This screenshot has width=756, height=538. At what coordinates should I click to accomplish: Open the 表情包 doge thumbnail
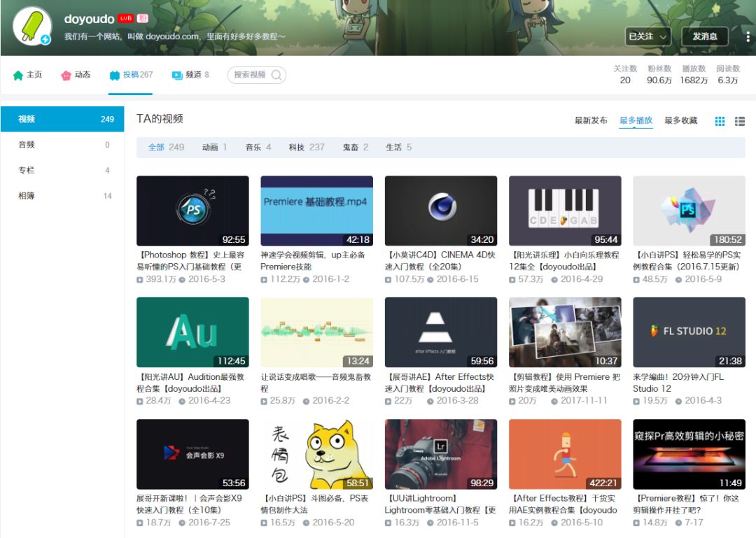[x=317, y=455]
